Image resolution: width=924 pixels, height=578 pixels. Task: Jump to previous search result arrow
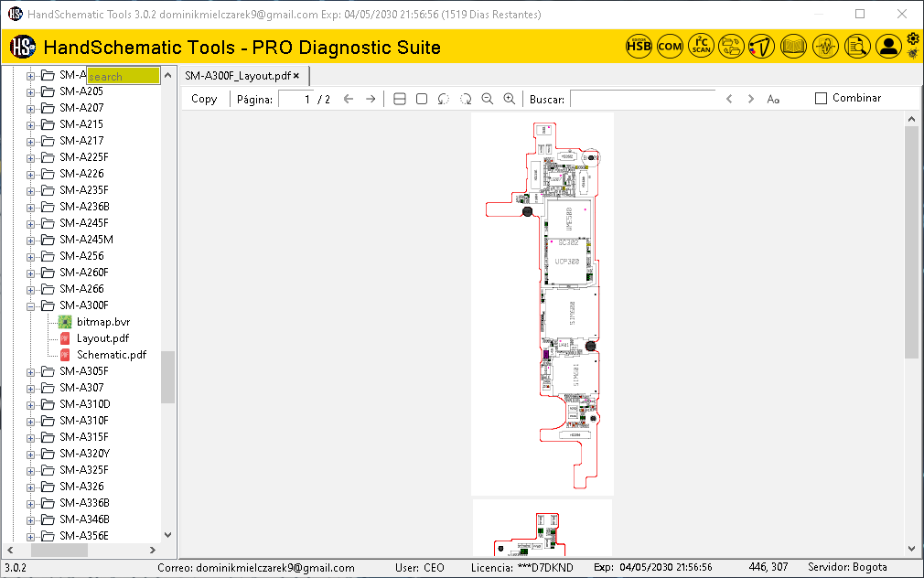(x=729, y=99)
